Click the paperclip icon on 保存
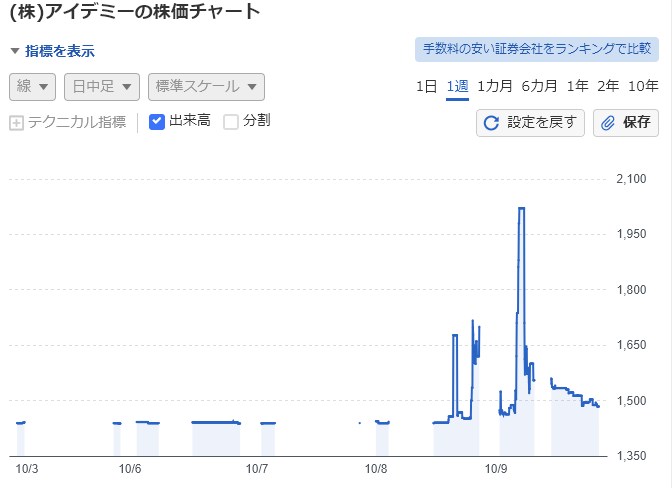The width and height of the screenshot is (672, 488). pos(608,123)
